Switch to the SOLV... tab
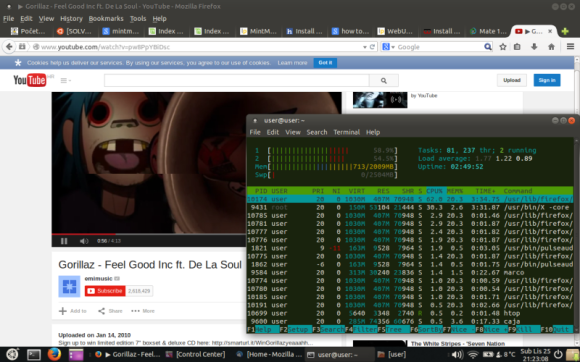The height and width of the screenshot is (362, 580). point(74,31)
